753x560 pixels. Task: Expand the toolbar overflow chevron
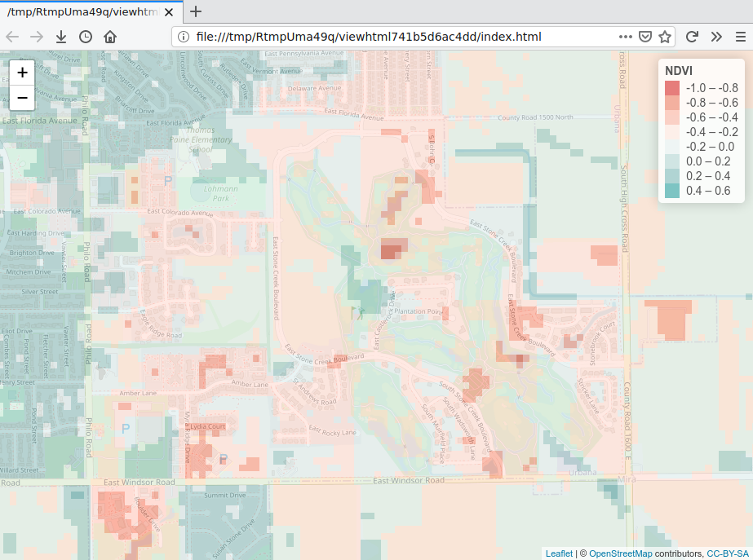pyautogui.click(x=716, y=37)
